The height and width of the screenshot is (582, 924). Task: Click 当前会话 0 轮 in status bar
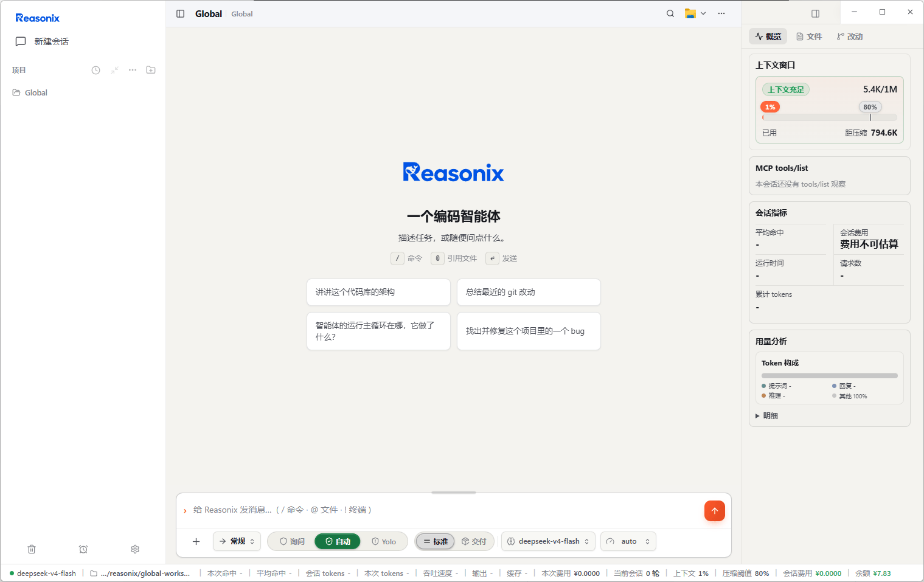point(636,573)
